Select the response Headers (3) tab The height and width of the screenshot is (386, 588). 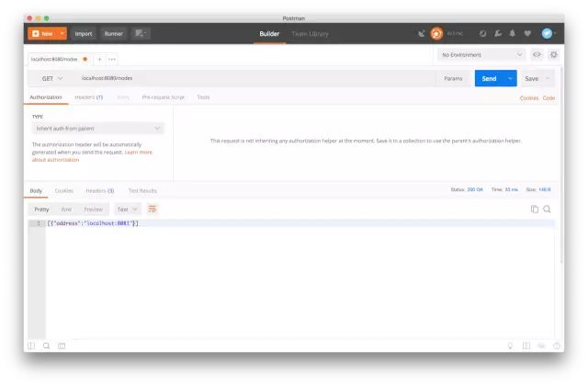(x=100, y=190)
